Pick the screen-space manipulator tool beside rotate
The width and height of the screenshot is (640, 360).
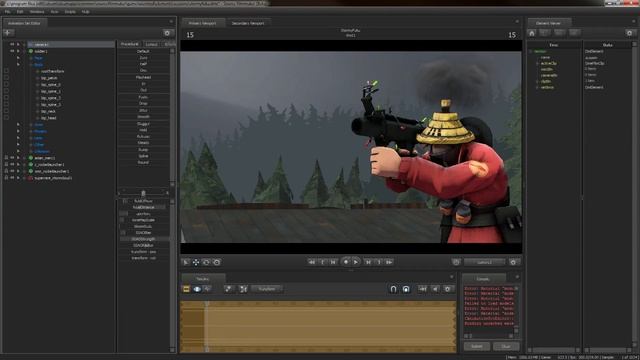[217, 262]
